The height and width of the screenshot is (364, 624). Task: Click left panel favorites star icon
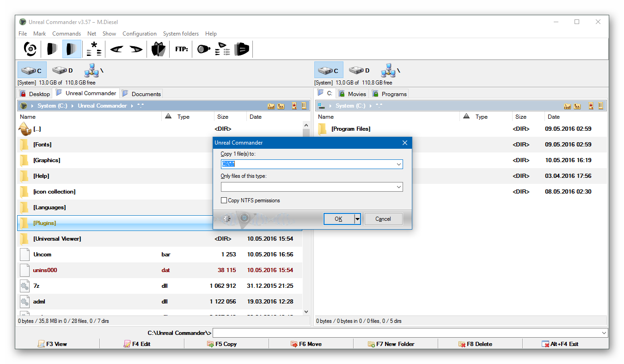click(x=294, y=106)
